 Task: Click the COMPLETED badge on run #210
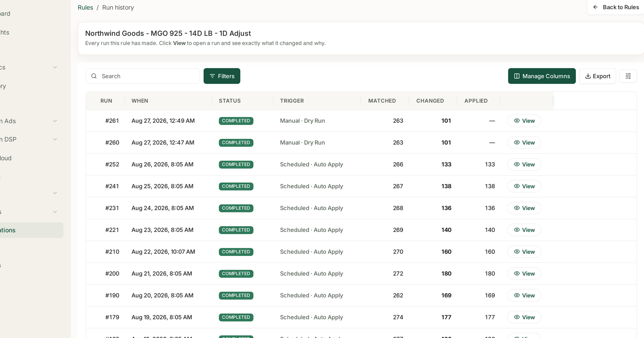pos(236,252)
